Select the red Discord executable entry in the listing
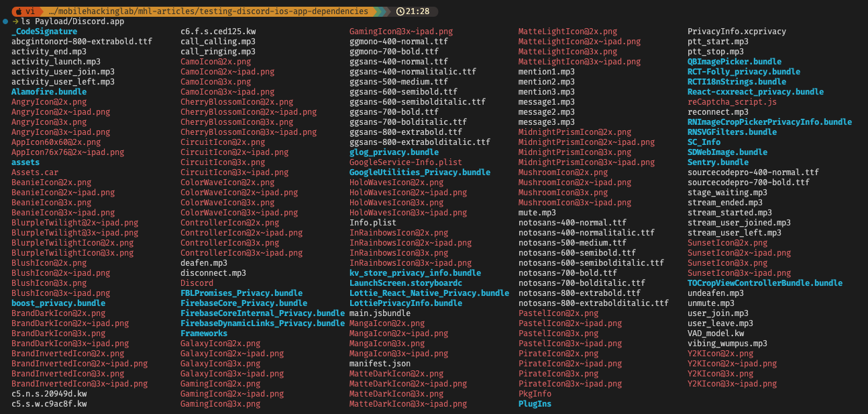 point(197,283)
